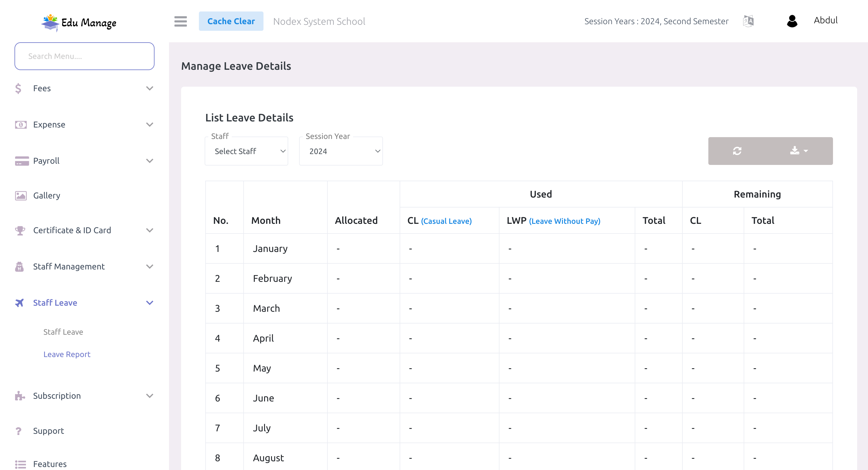Click the Cache Clear button

[x=231, y=21]
